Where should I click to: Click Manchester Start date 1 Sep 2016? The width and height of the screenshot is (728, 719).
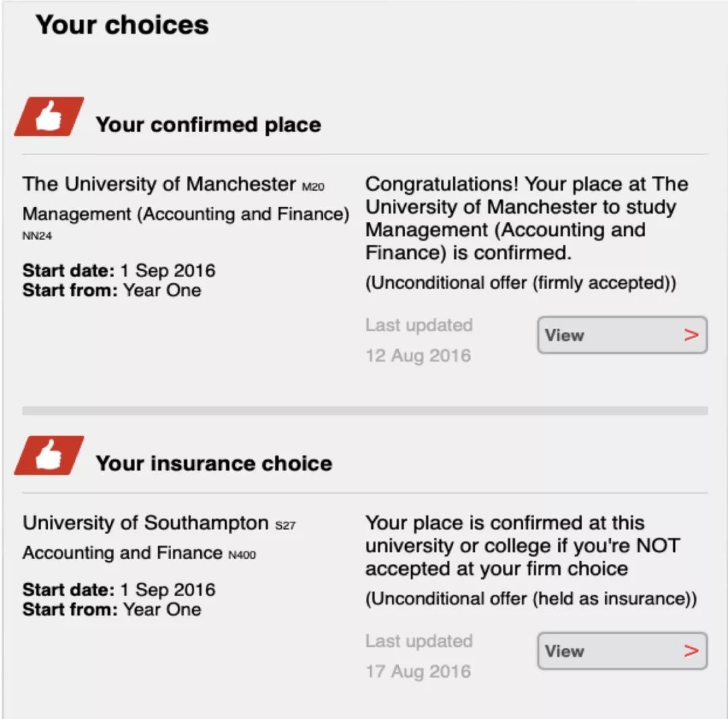coord(119,270)
